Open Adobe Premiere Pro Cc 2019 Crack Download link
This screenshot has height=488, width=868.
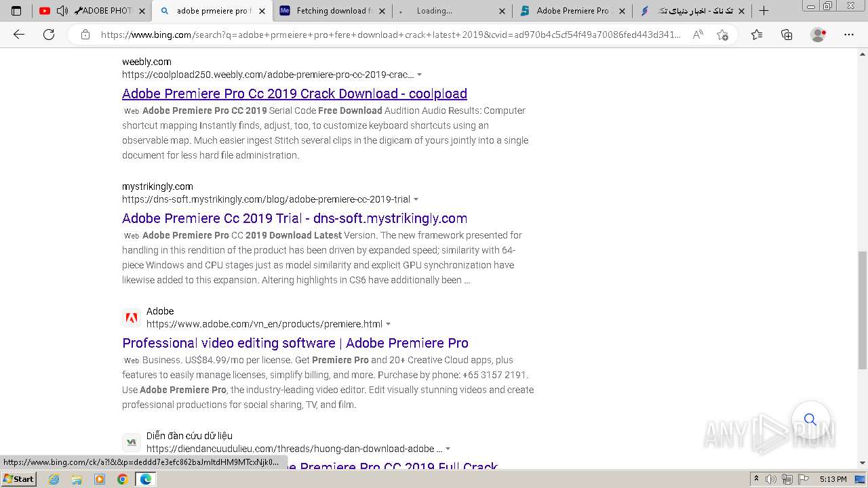click(294, 94)
